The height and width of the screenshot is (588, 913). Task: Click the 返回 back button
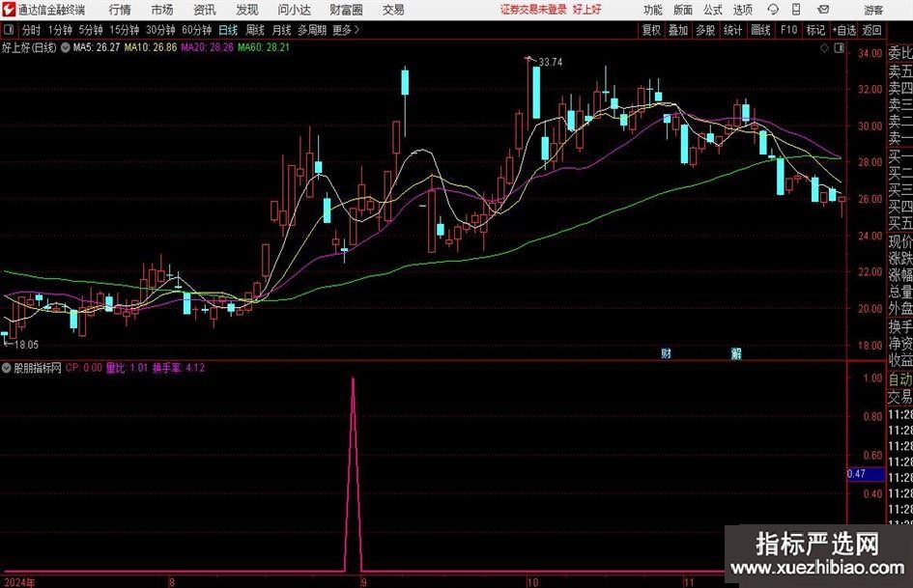871,30
